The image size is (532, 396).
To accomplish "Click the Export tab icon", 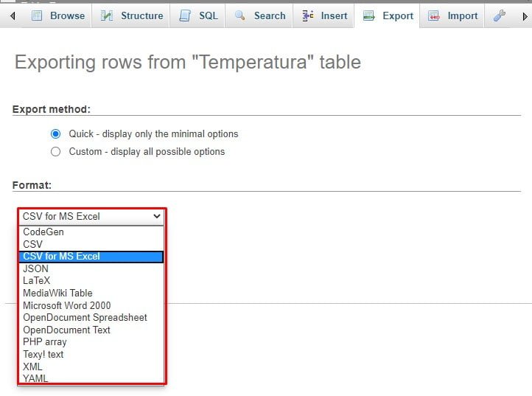I will (x=369, y=15).
